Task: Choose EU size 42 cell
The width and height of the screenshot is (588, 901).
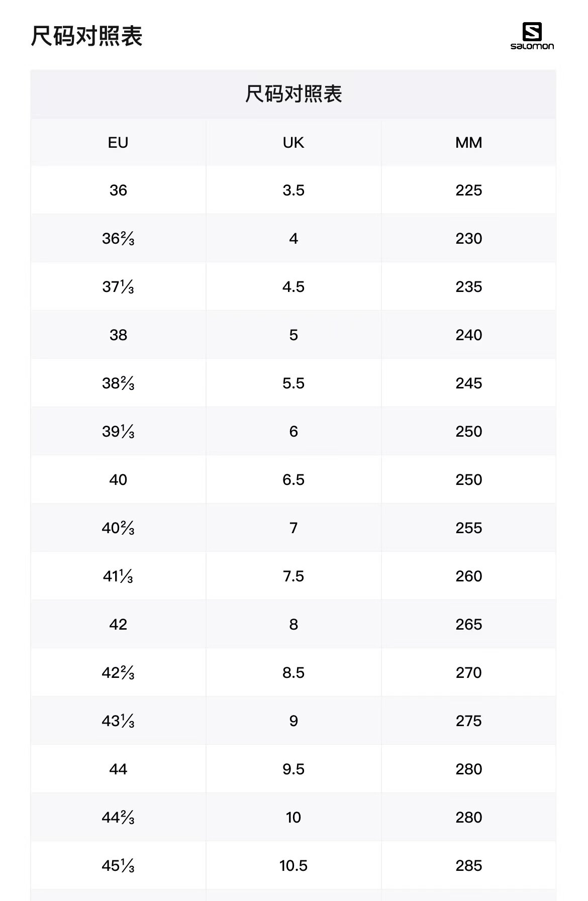Action: (x=118, y=625)
